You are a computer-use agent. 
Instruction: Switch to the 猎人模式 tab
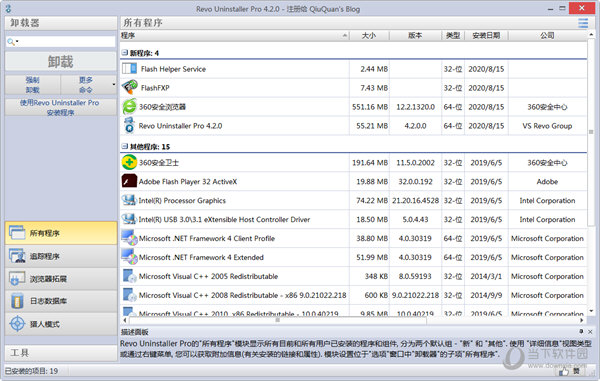pos(61,324)
